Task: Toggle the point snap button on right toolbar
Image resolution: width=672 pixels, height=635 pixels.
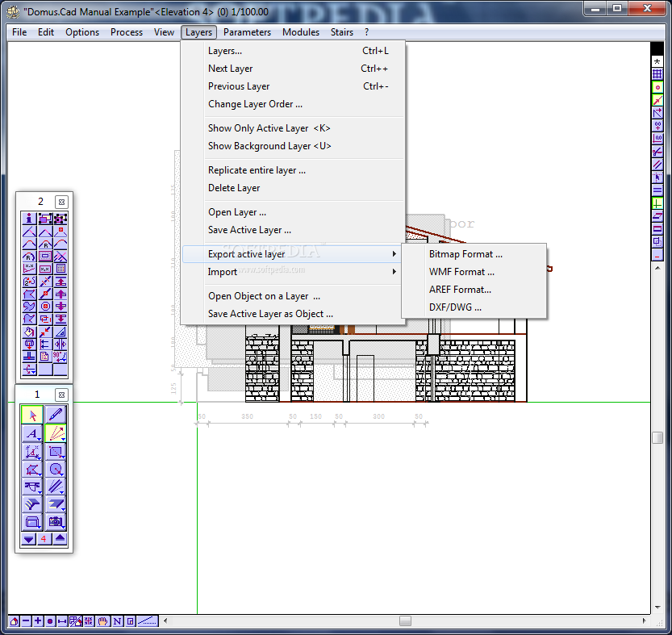Action: tap(657, 87)
